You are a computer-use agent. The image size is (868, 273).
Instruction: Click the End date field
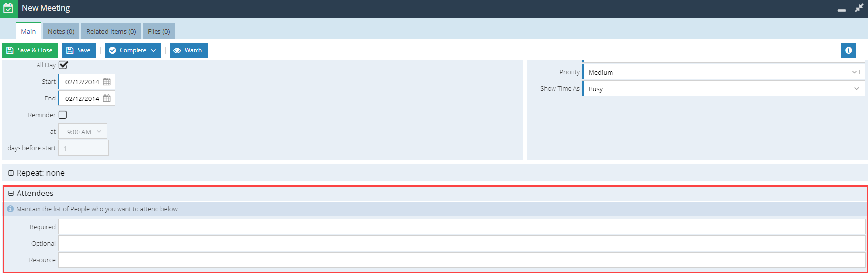coord(87,98)
